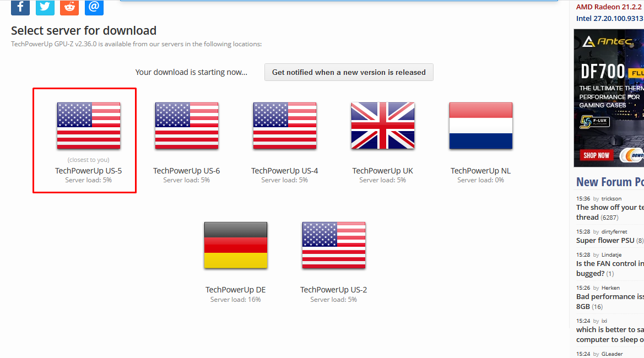Open 'The show off your tech' thread
644x358 pixels.
[610, 212]
